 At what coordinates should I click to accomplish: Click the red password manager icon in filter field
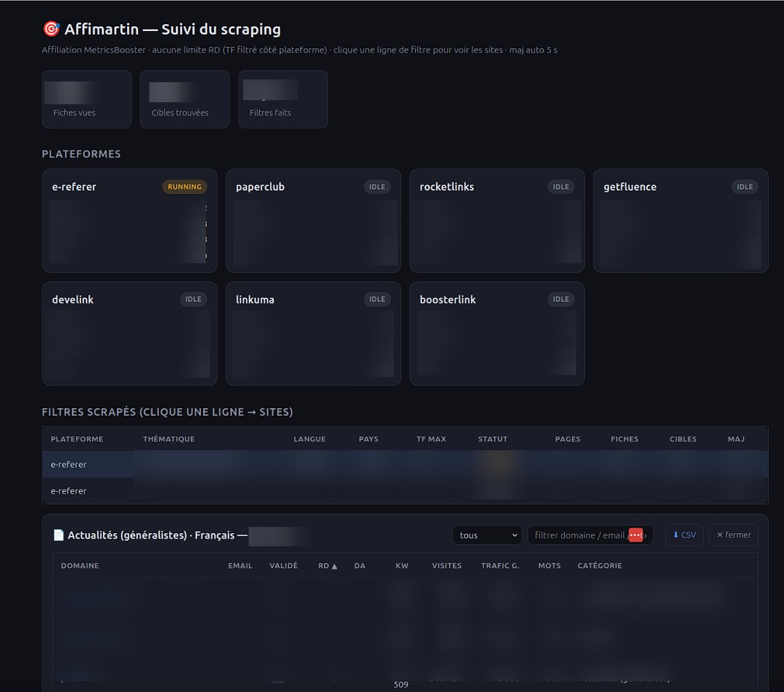635,535
